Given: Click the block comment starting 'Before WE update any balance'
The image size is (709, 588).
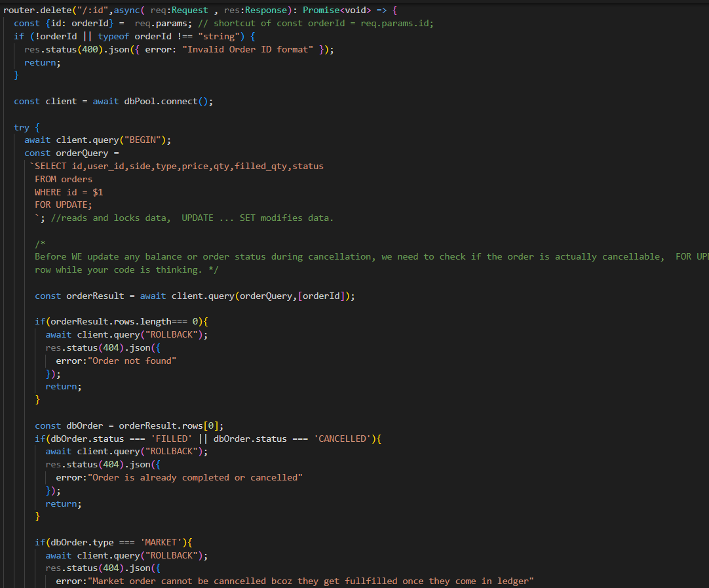Looking at the screenshot, I should point(372,256).
